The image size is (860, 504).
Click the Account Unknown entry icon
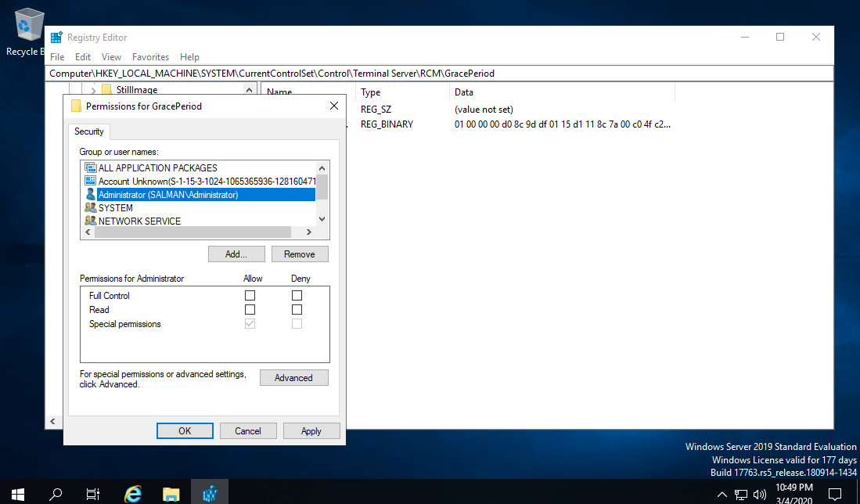(91, 181)
